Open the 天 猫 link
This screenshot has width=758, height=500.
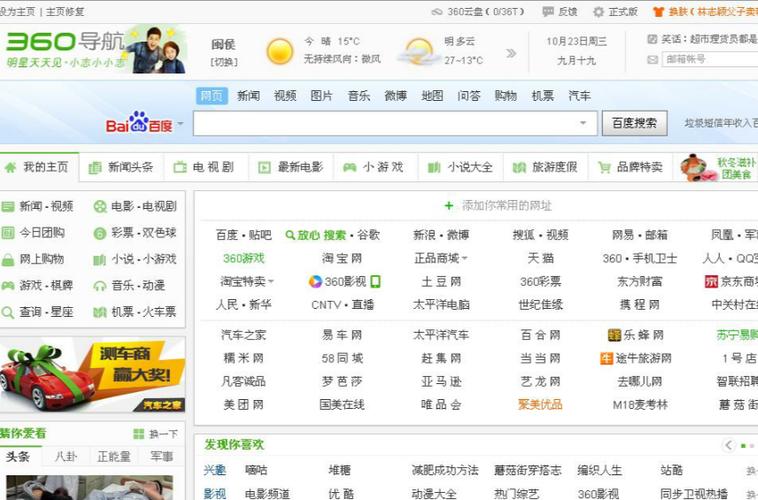point(540,259)
